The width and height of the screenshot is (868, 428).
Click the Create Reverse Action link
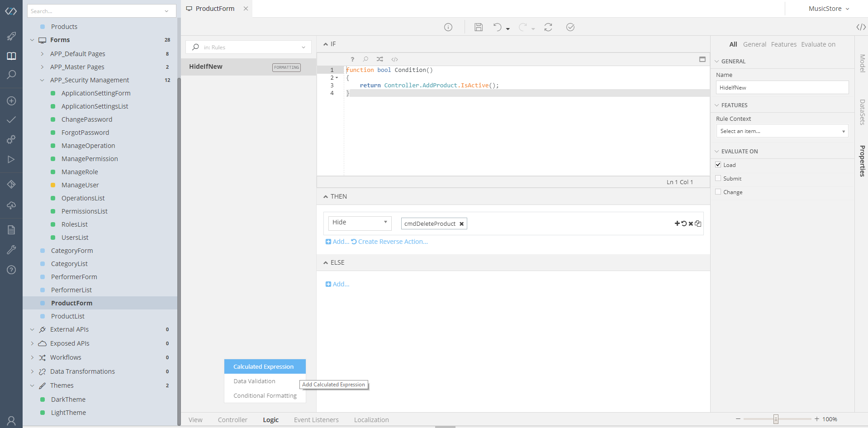[x=392, y=242]
